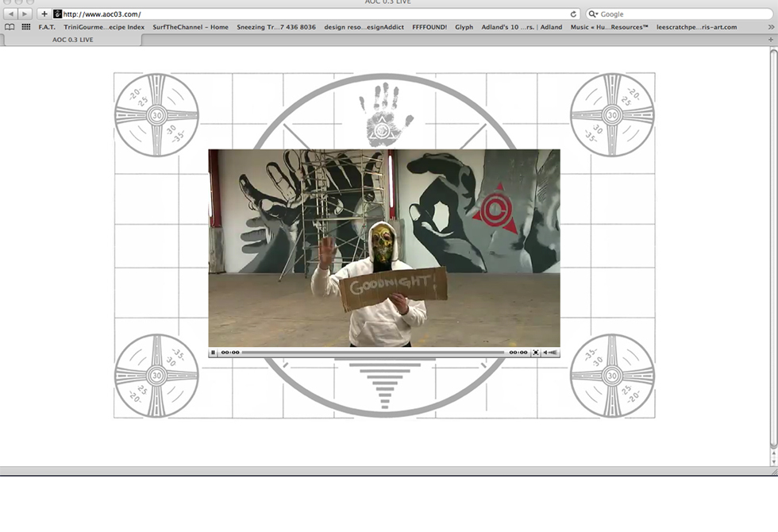
Task: Open the Adland's 10 ...rs. | Adland bookmark
Action: click(x=522, y=27)
